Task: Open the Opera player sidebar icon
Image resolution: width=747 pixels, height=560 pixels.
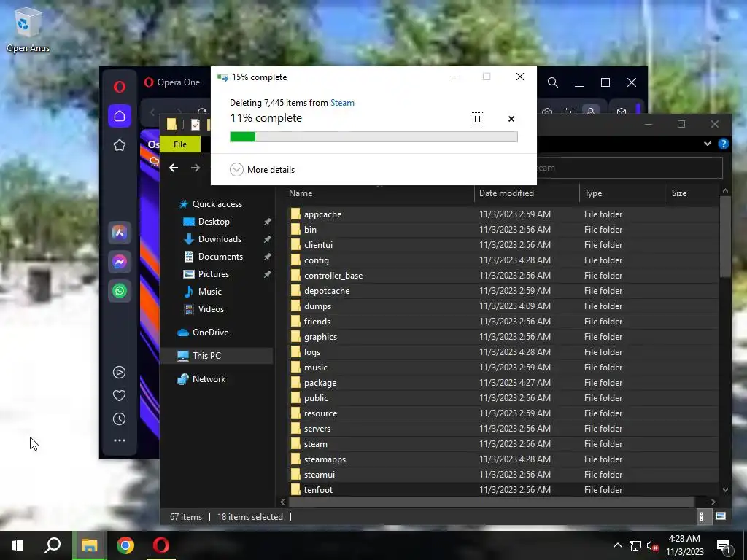Action: [x=120, y=372]
